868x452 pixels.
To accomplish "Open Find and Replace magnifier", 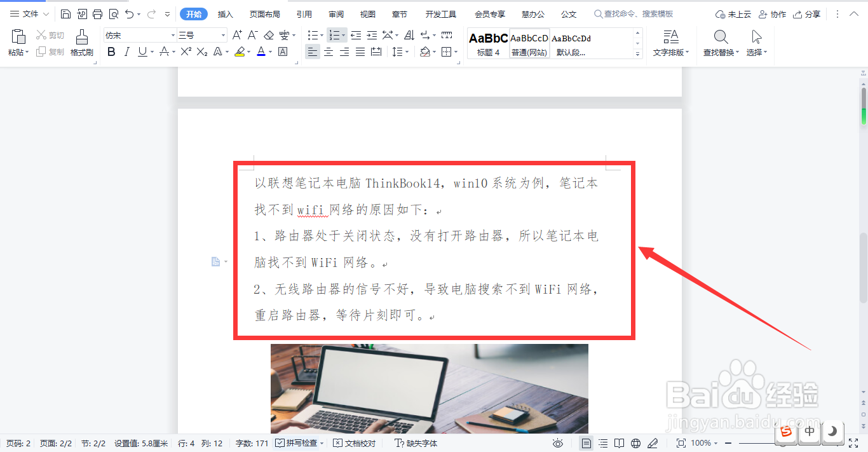I will pyautogui.click(x=721, y=36).
